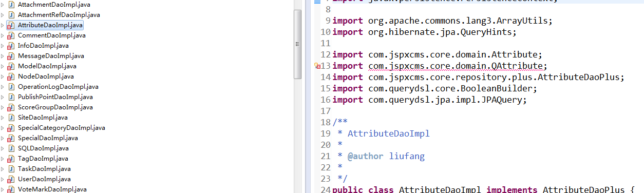Click the AttributeDaoImpl.java file icon
Screen dimensions: 644x193
11,25
